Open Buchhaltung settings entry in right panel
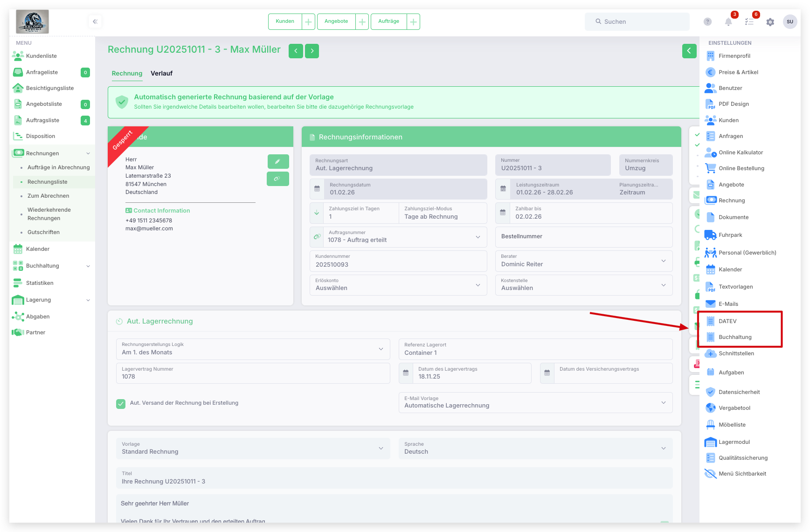The image size is (810, 532). click(735, 337)
